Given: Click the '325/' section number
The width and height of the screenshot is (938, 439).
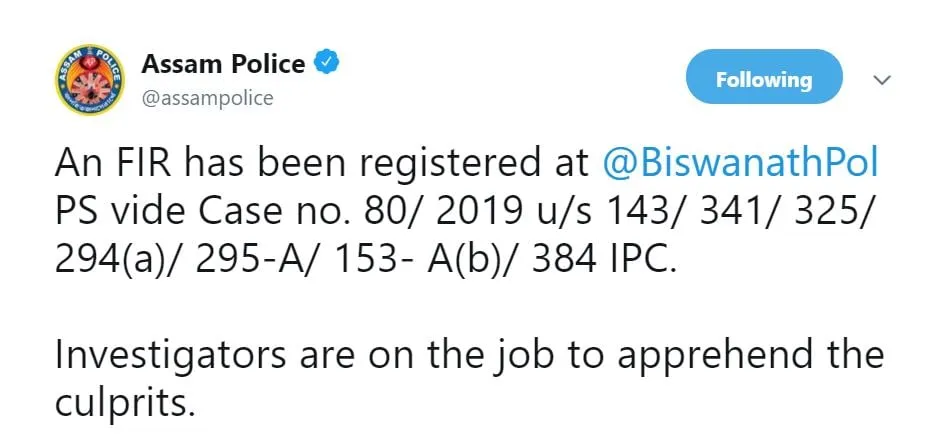Looking at the screenshot, I should click(x=833, y=214).
